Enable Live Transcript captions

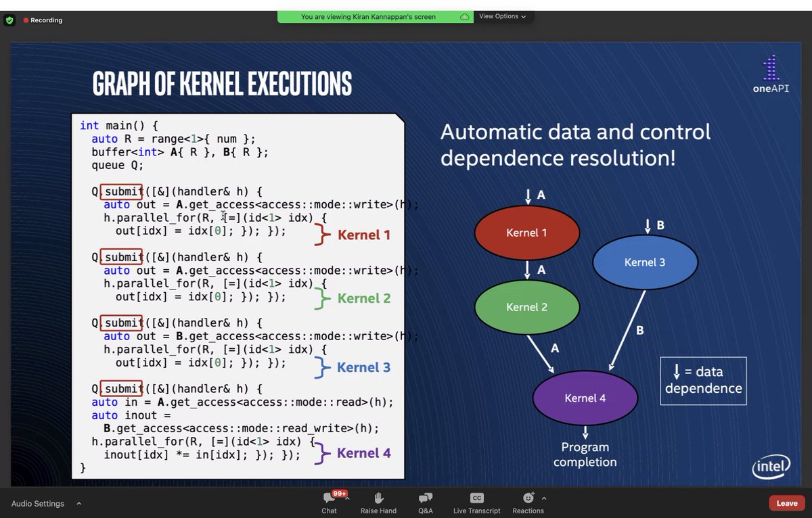point(477,502)
